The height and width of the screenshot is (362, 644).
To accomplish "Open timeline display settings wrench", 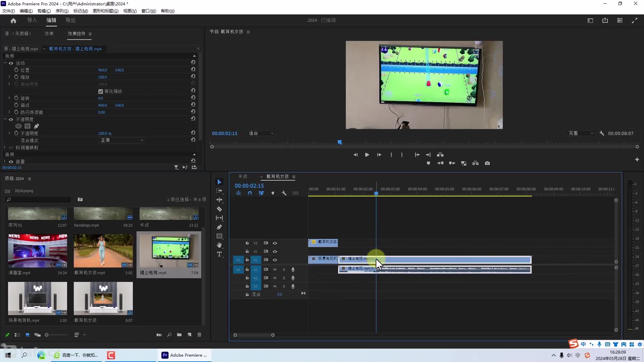I will [284, 193].
